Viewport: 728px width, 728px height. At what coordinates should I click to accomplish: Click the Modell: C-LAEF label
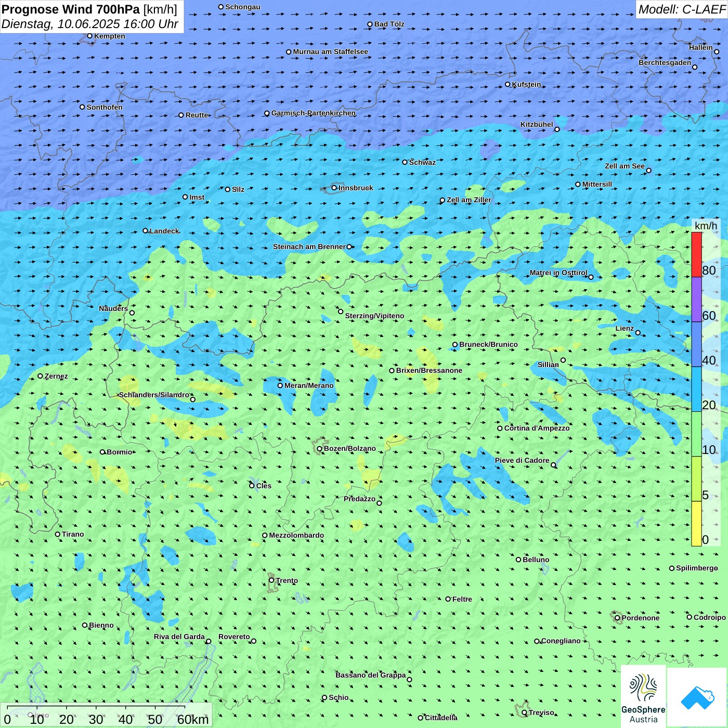681,9
